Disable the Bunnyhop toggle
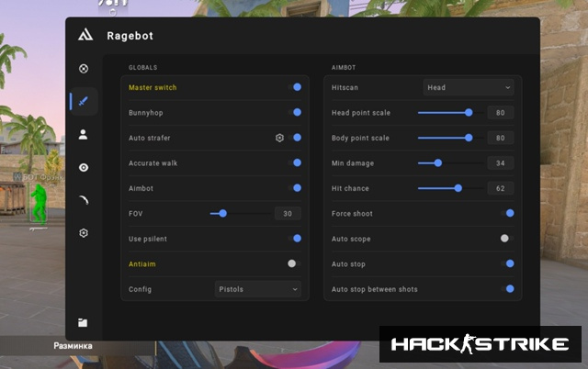Image resolution: width=588 pixels, height=369 pixels. point(294,112)
